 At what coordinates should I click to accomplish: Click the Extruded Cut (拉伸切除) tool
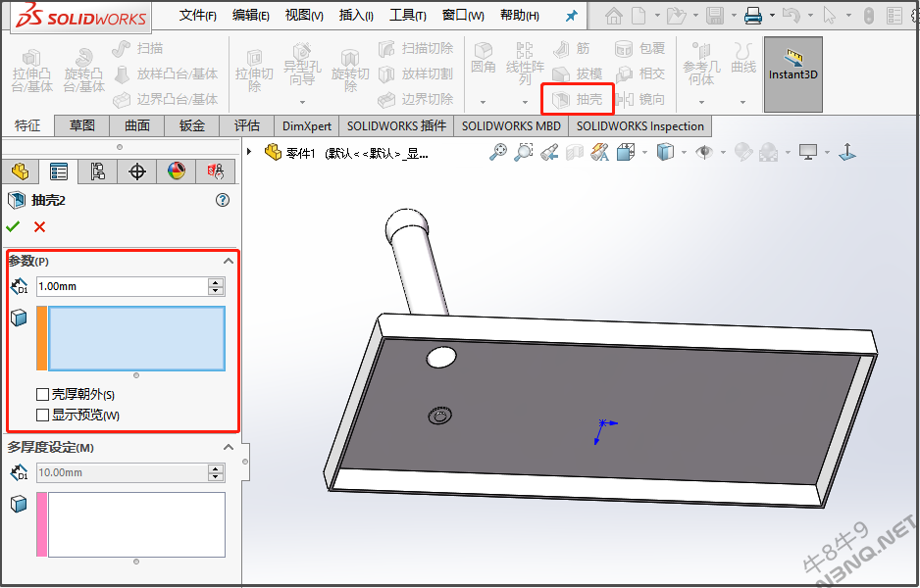coord(254,72)
